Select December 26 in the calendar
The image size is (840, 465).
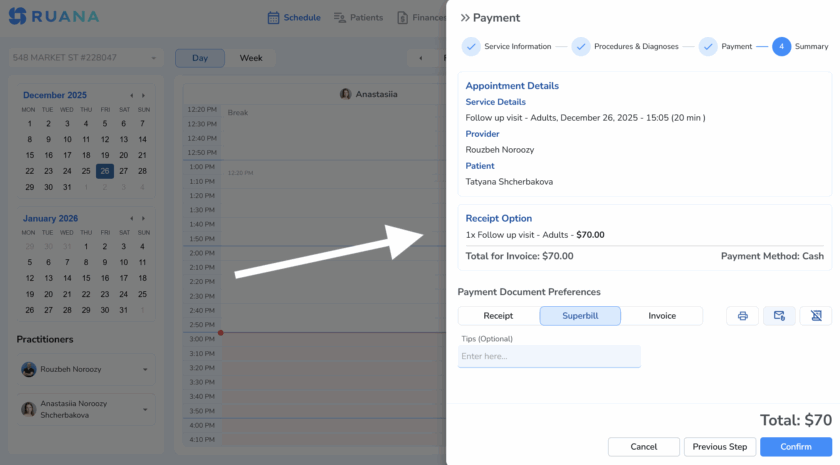(104, 171)
